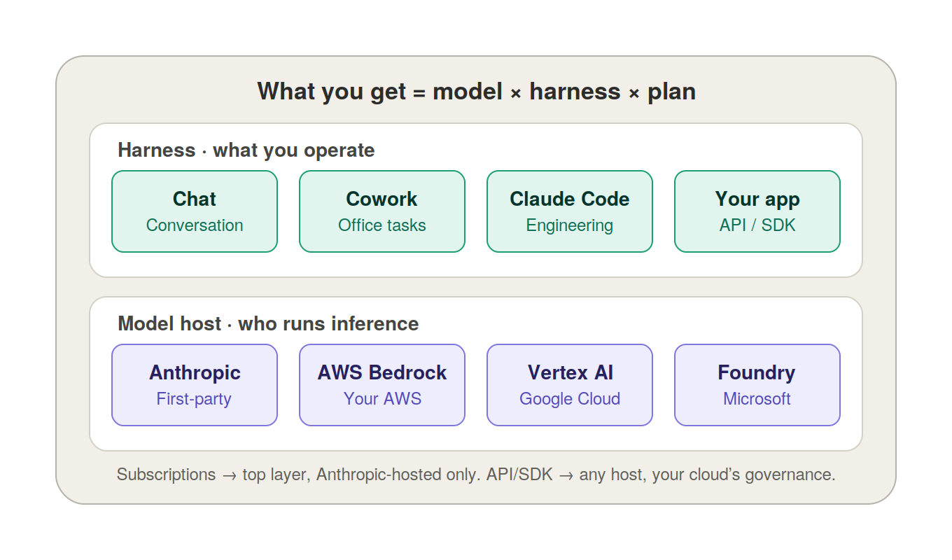Click the 'API / SDK' subtitle text

(757, 225)
